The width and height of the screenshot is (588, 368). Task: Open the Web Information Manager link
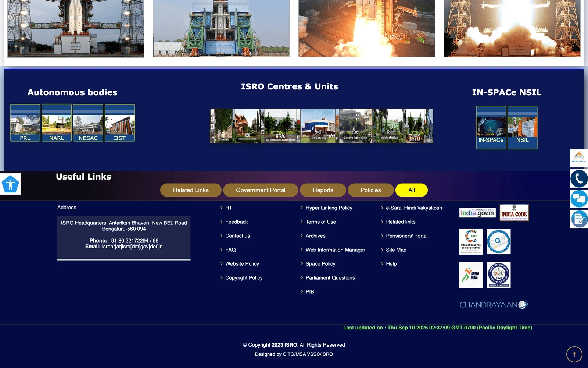coord(335,250)
